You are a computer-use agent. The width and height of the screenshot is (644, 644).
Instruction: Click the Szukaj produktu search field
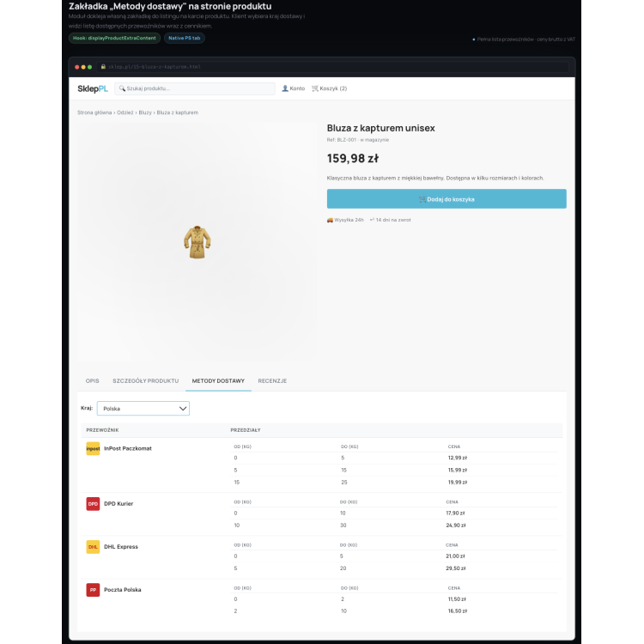[195, 88]
